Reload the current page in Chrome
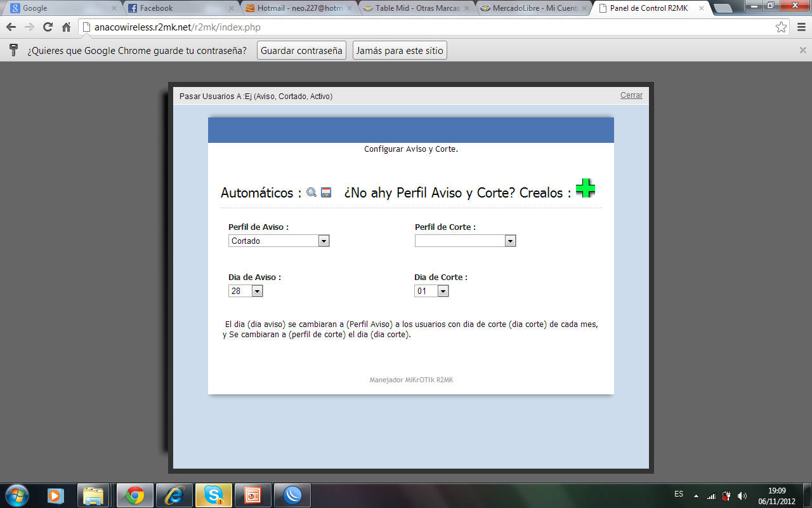 46,27
